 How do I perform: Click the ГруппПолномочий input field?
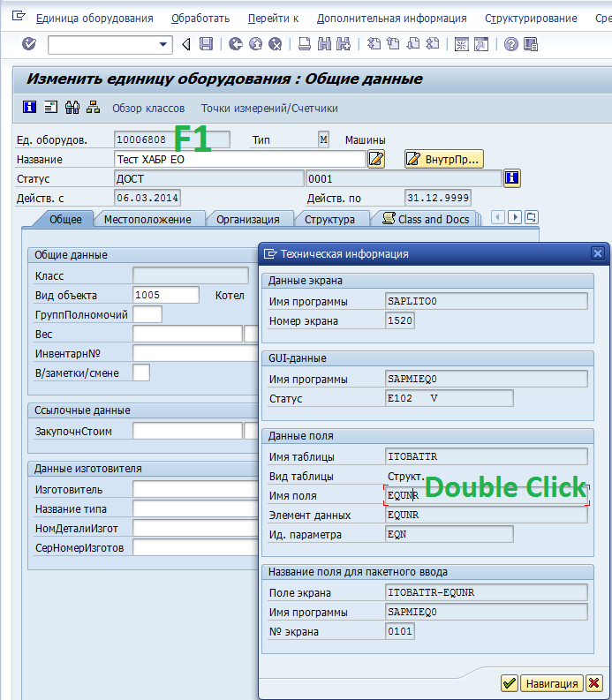pyautogui.click(x=147, y=314)
